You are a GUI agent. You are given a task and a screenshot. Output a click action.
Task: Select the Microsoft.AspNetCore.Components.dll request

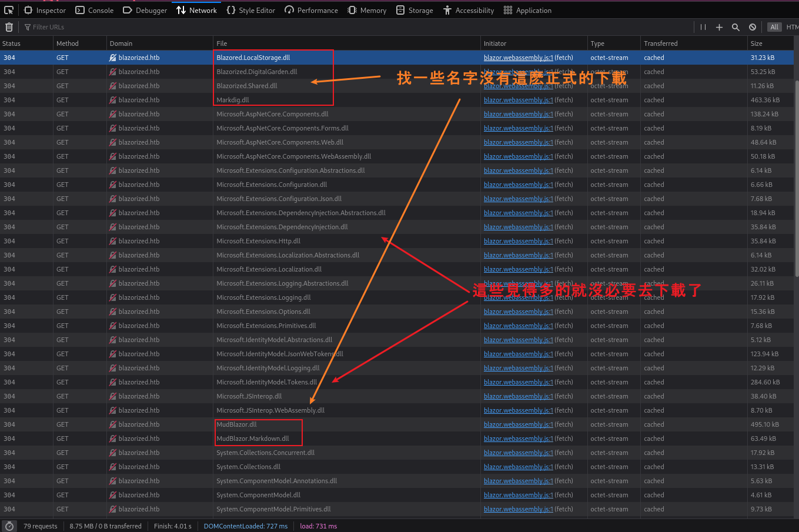coord(397,114)
